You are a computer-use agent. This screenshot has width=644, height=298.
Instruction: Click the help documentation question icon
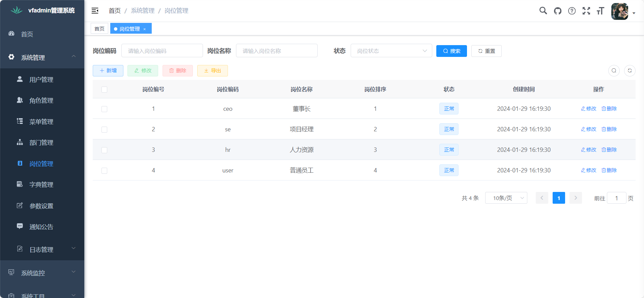click(572, 11)
